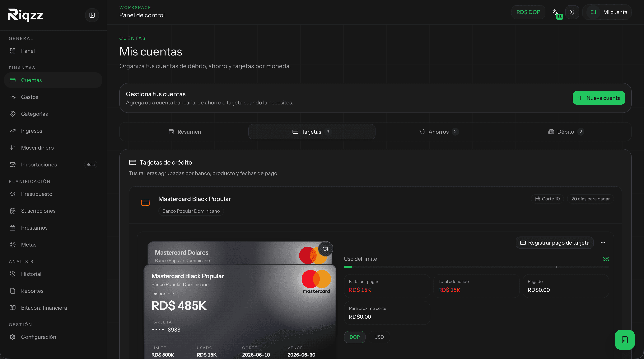
Task: Open the three-dot card options menu
Action: coord(603,243)
